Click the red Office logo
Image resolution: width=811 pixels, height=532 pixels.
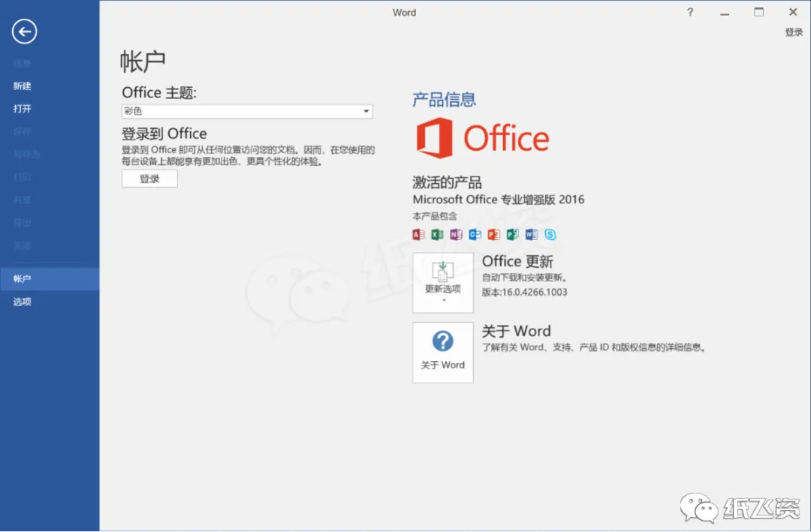(x=483, y=138)
